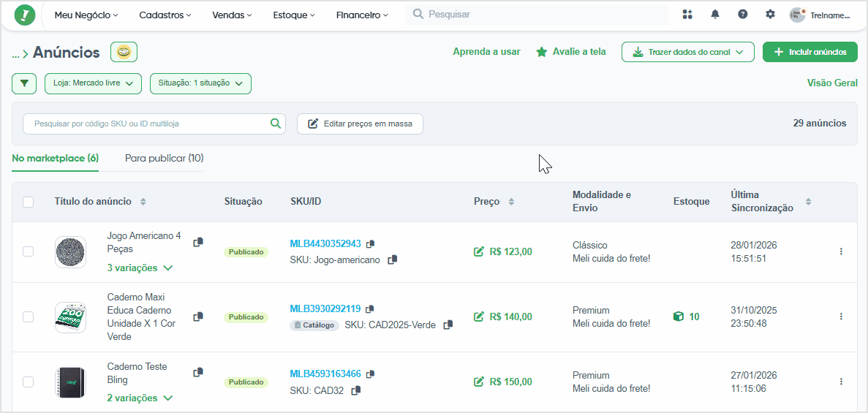Open the Meu Negócio menu
Image resolution: width=868 pixels, height=413 pixels.
pyautogui.click(x=86, y=15)
